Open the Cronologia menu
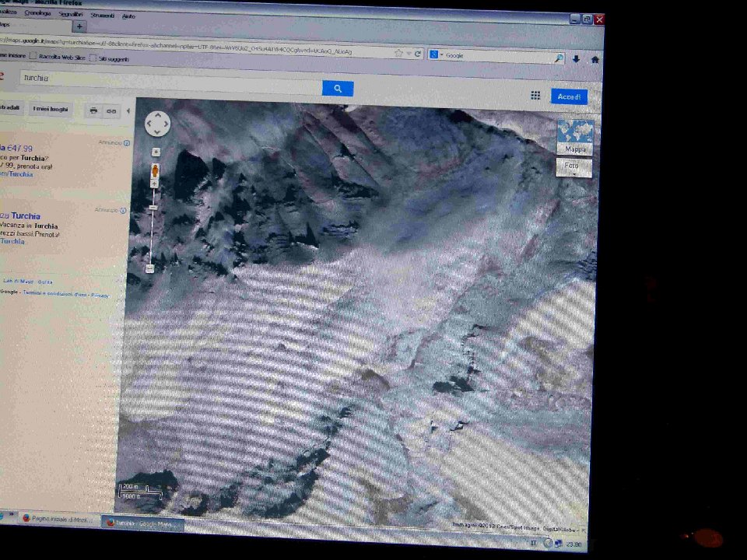The width and height of the screenshot is (747, 560). [x=37, y=13]
